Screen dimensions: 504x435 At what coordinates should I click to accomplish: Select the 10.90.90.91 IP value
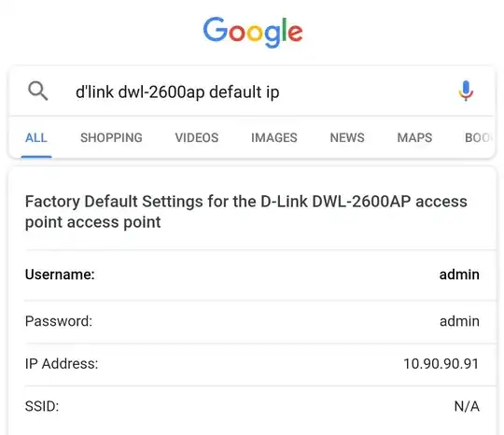[441, 364]
